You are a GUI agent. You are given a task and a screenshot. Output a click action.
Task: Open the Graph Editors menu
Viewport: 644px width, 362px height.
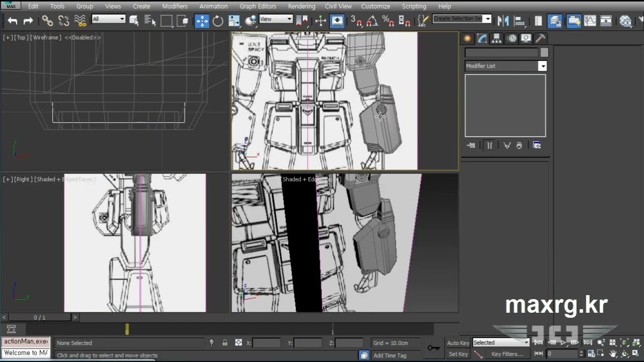pyautogui.click(x=258, y=6)
